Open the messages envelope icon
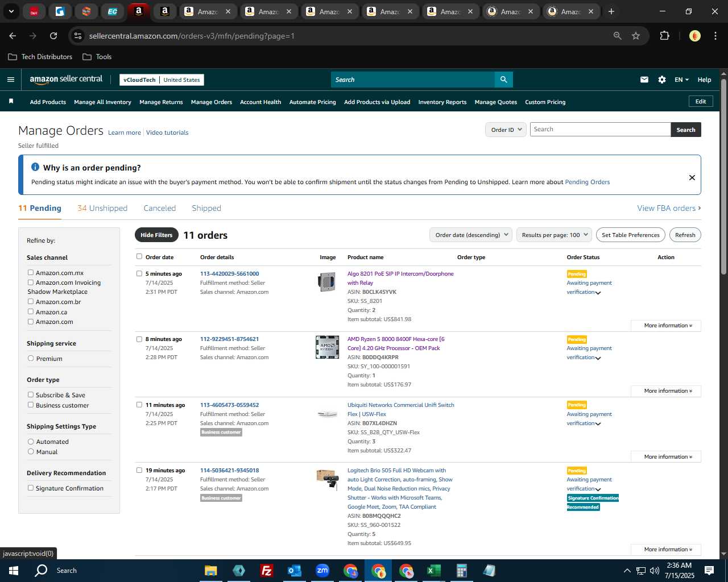The width and height of the screenshot is (728, 582). point(644,80)
